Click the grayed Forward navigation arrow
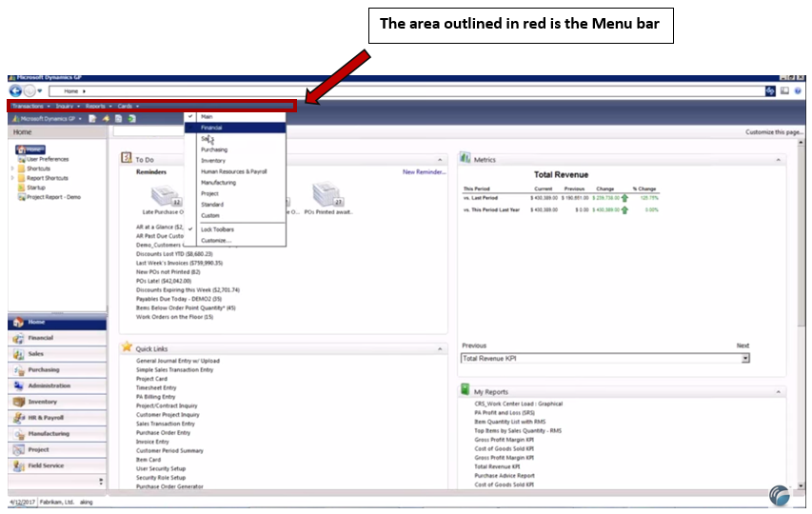812x514 pixels. [x=30, y=91]
